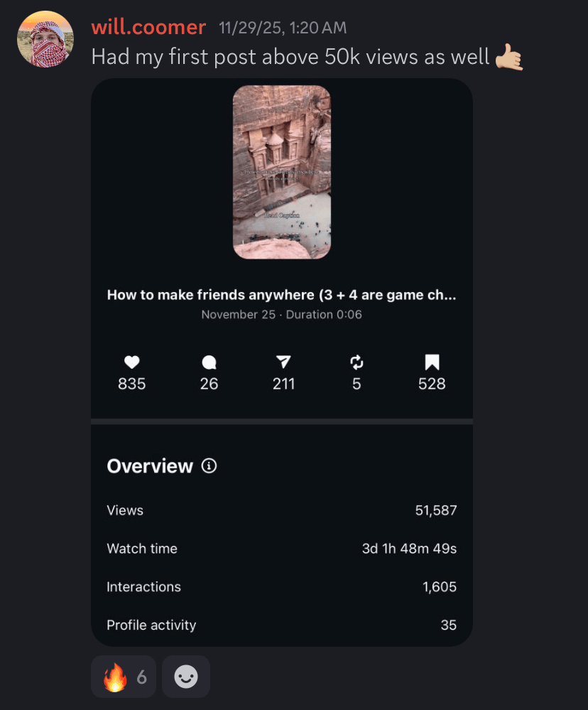This screenshot has width=588, height=710.
Task: Click the saves bookmark icon
Action: [x=432, y=362]
